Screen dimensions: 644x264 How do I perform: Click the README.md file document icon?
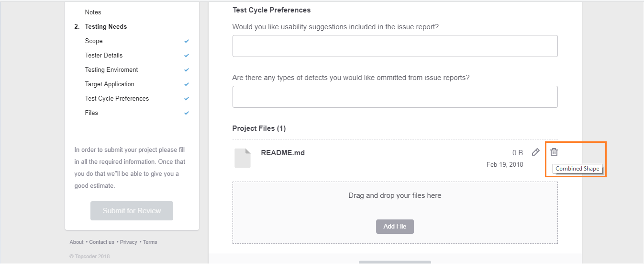coord(243,158)
